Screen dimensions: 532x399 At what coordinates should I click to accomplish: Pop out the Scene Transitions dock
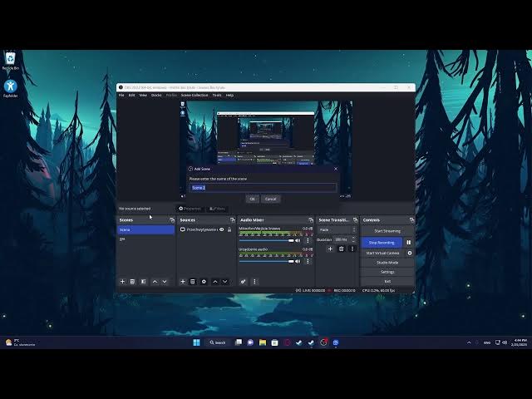click(x=355, y=219)
